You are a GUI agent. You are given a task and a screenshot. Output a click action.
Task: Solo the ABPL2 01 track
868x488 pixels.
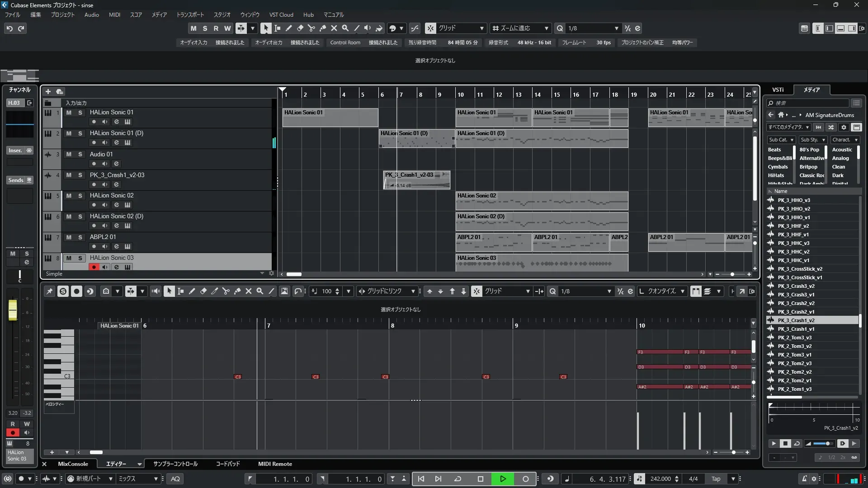pyautogui.click(x=80, y=237)
